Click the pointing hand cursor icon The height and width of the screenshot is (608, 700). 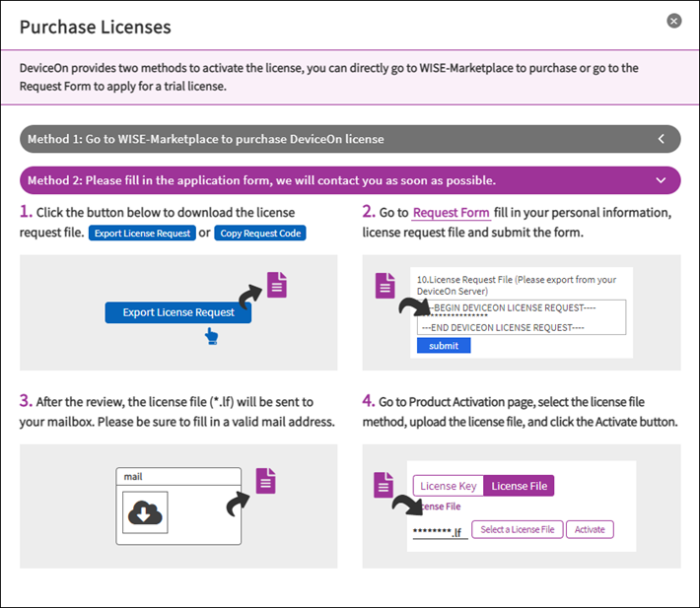211,337
